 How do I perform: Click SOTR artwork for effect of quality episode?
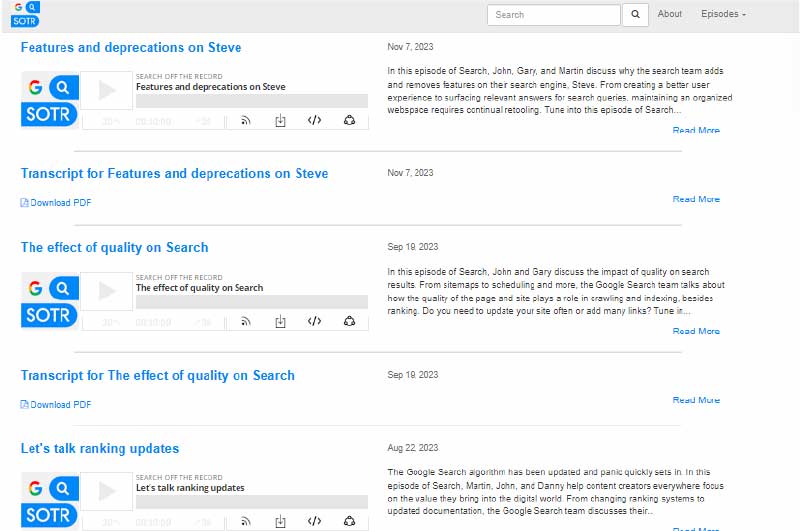[x=49, y=300]
